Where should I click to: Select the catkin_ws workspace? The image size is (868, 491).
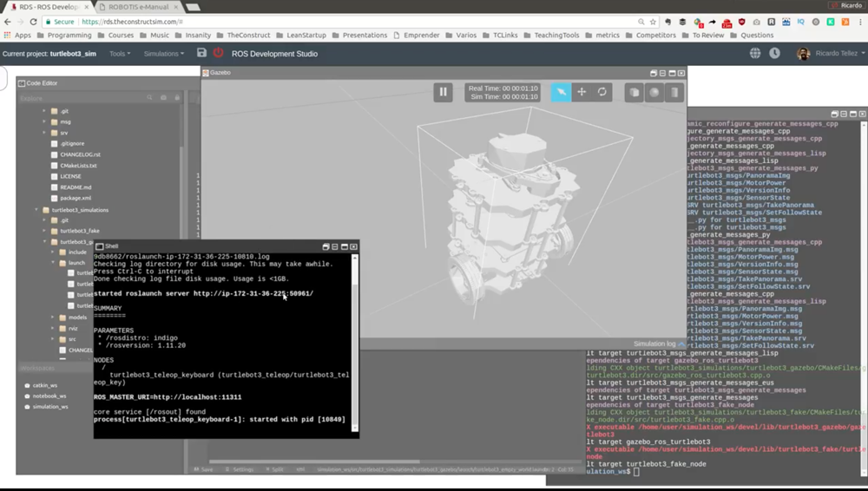click(x=44, y=385)
